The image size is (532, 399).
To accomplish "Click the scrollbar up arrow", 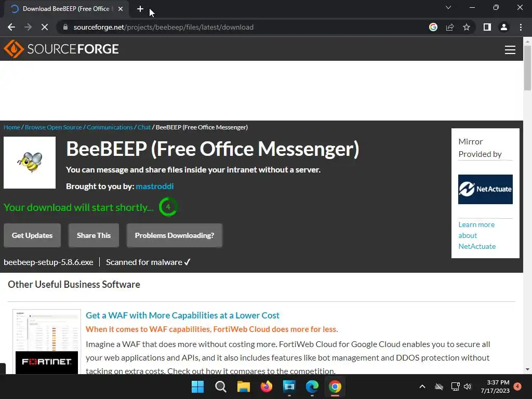I will click(527, 42).
